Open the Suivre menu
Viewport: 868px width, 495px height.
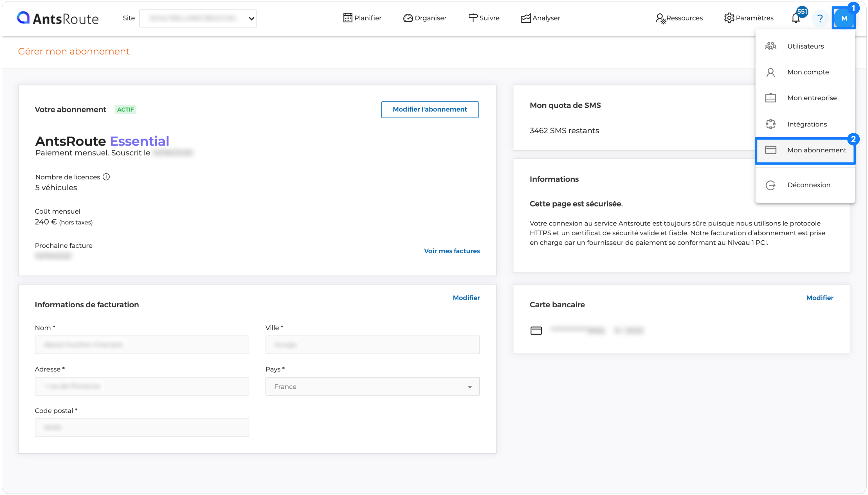(x=484, y=18)
